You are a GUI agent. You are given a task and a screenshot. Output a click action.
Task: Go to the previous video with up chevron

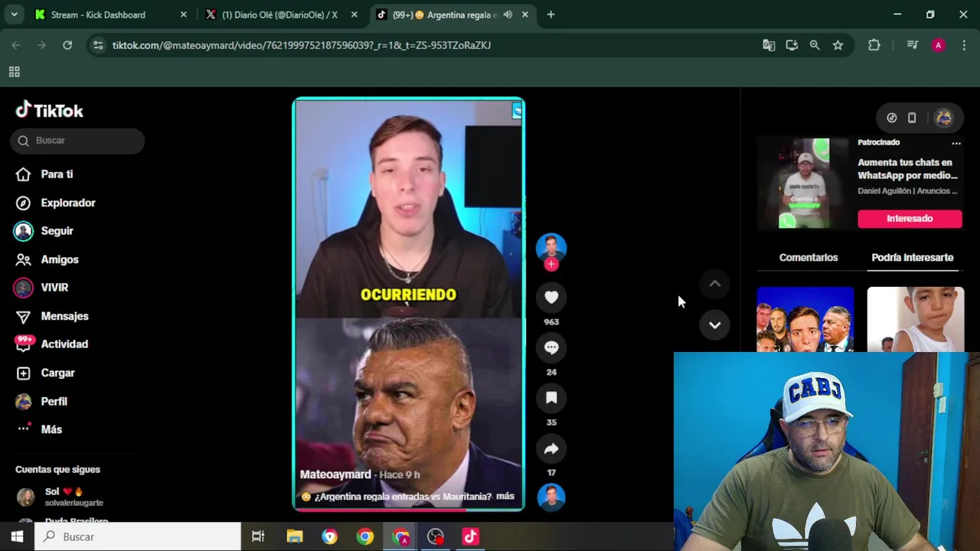[714, 284]
